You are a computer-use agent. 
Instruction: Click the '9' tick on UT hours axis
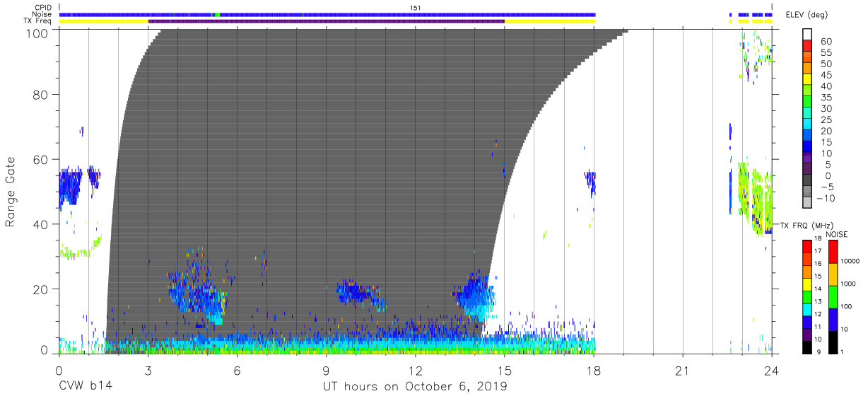point(326,371)
